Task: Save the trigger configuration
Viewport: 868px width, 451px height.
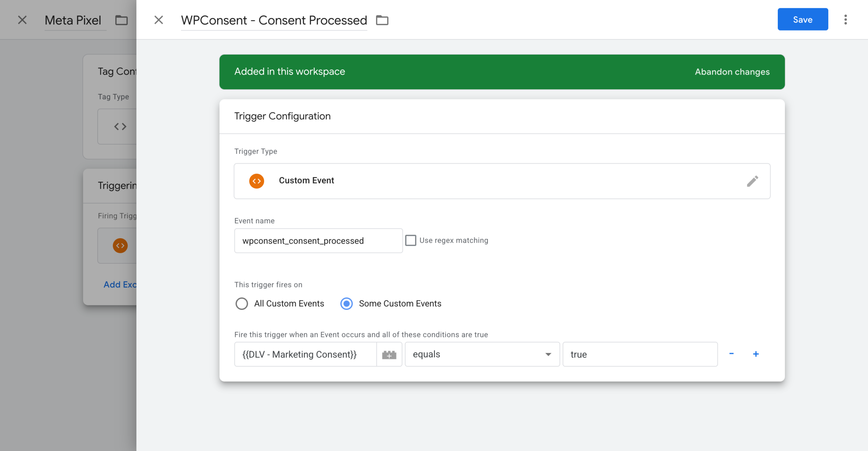Action: 802,19
